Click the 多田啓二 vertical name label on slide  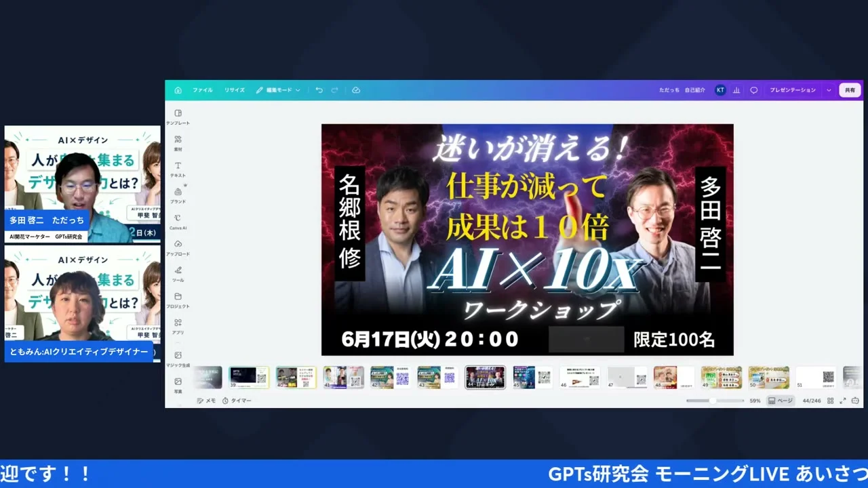point(711,224)
